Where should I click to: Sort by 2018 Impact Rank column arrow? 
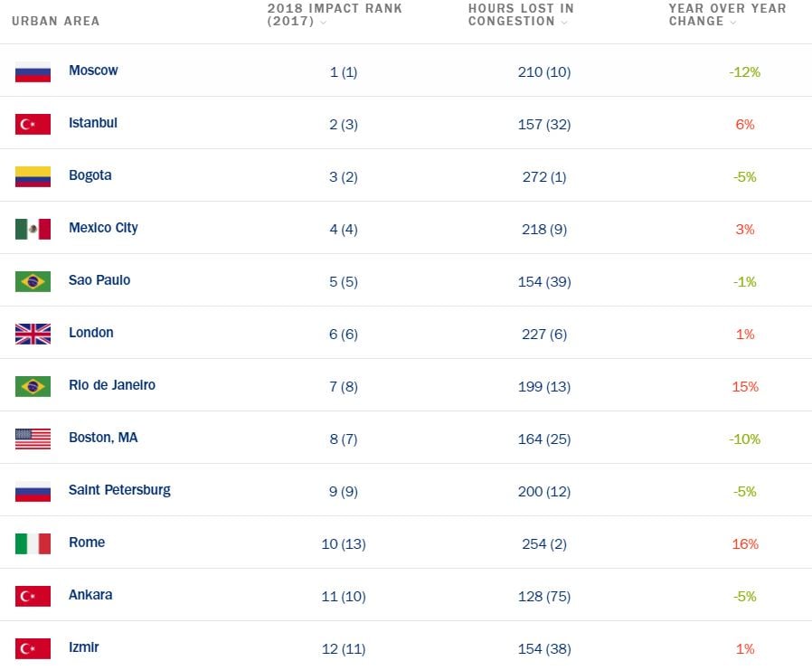pyautogui.click(x=324, y=23)
